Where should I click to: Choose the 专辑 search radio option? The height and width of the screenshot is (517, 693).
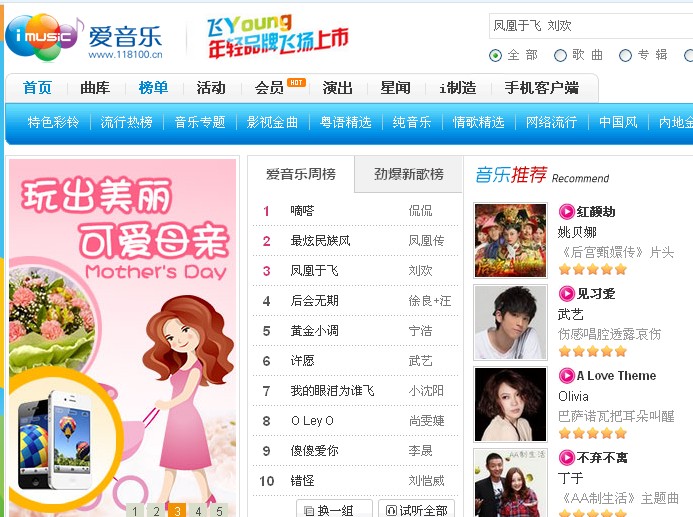point(625,56)
